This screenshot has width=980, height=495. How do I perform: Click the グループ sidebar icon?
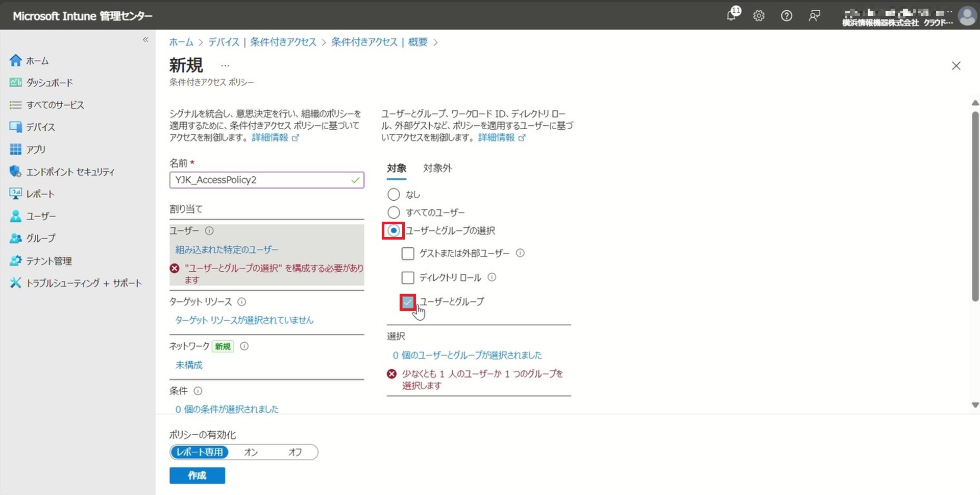click(x=15, y=239)
